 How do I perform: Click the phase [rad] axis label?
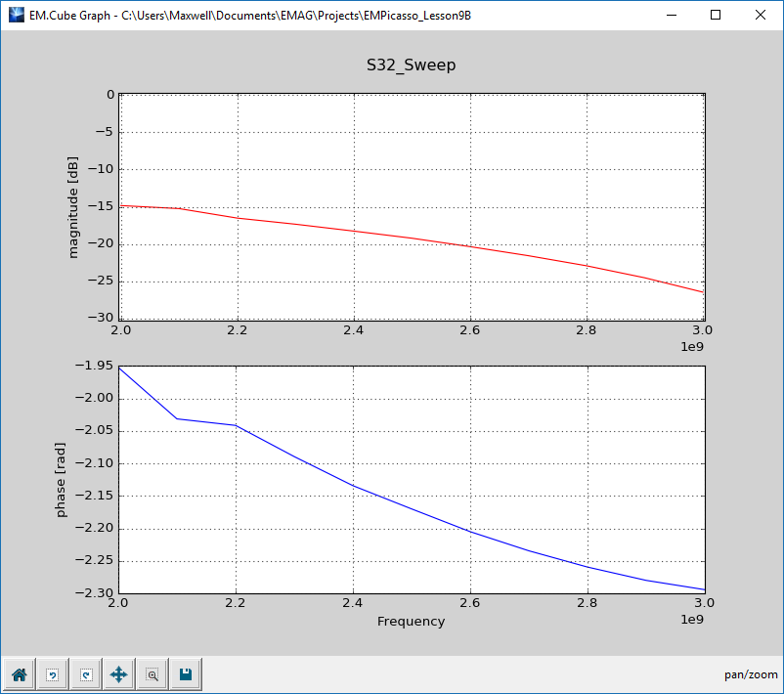[x=61, y=480]
